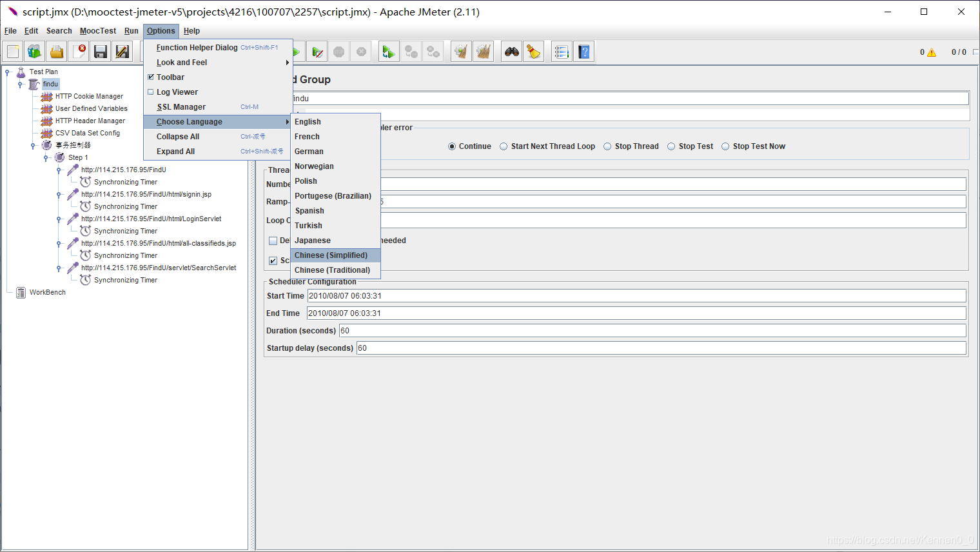
Task: Click the Step 1 controller icon
Action: tap(60, 157)
